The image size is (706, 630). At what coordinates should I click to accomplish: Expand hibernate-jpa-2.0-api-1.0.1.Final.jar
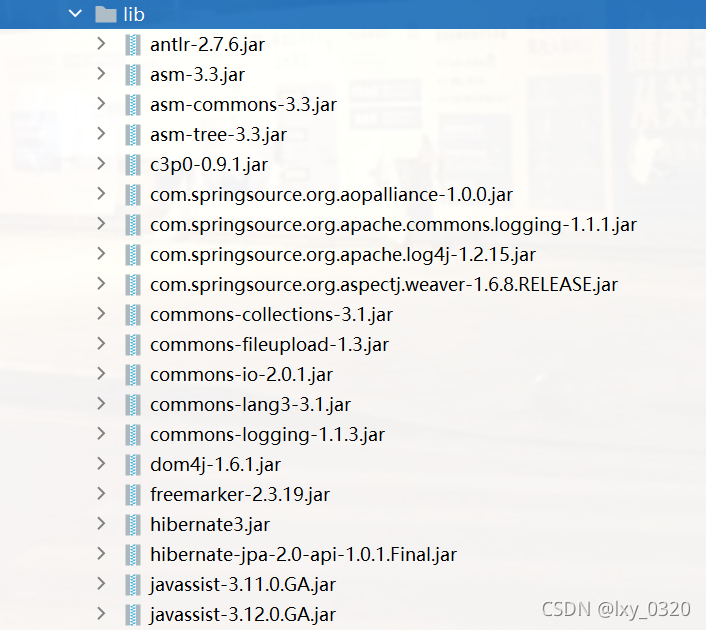(101, 553)
